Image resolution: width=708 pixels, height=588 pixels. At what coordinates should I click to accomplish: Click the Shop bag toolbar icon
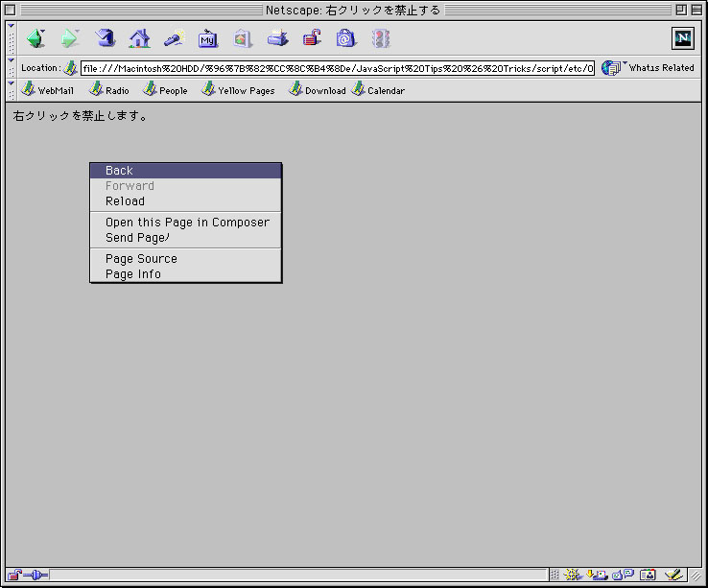346,38
